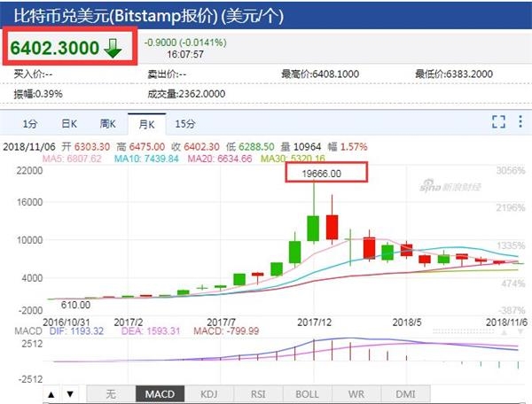Select the 月K chart tab
The image size is (532, 404).
[x=146, y=124]
